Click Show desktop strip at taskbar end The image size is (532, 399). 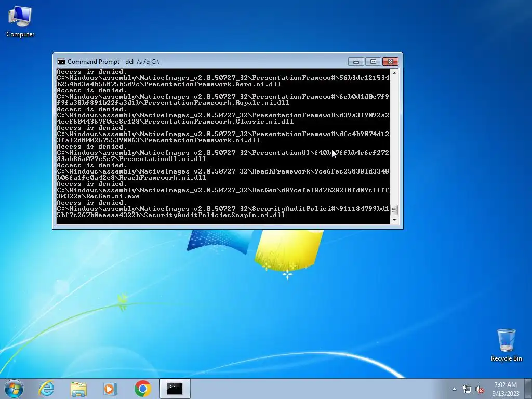point(528,389)
